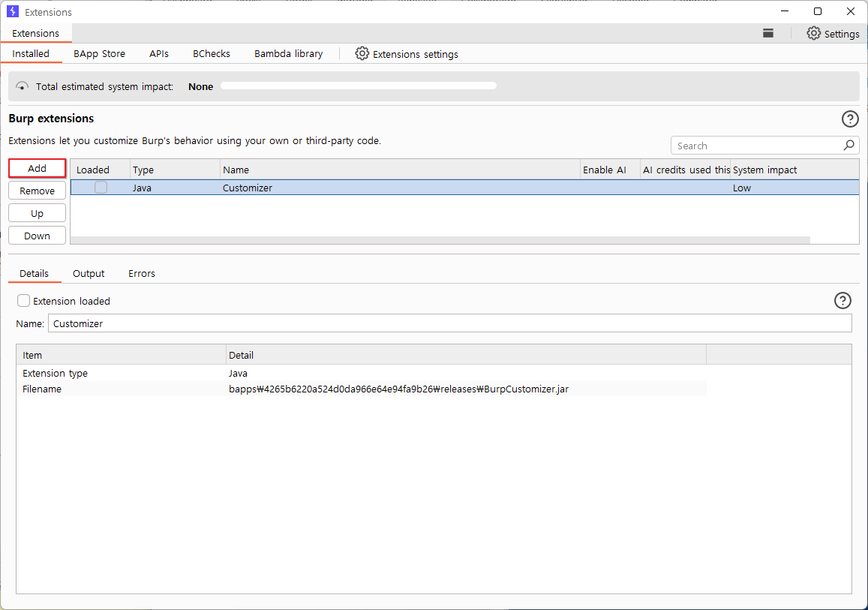868x610 pixels.
Task: View the Errors tab
Action: [x=142, y=273]
